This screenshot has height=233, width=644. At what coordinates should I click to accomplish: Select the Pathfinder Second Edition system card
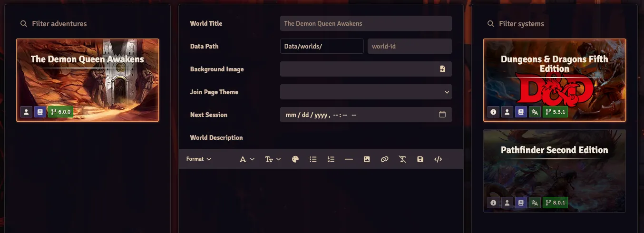[555, 171]
